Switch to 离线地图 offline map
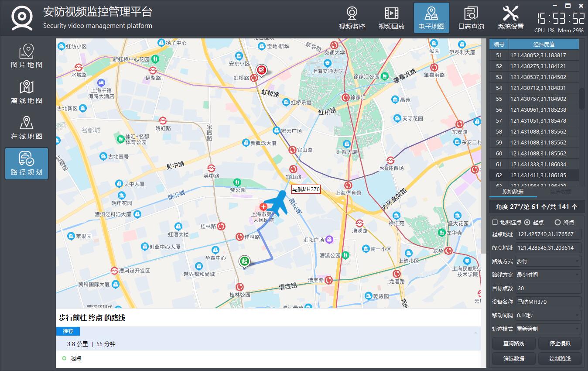The height and width of the screenshot is (371, 588). 27,92
